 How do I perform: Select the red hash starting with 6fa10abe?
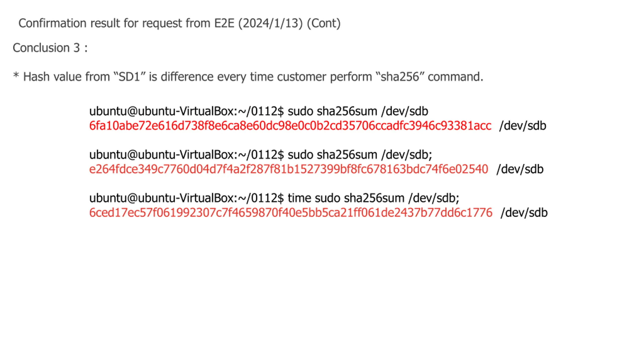[290, 126]
